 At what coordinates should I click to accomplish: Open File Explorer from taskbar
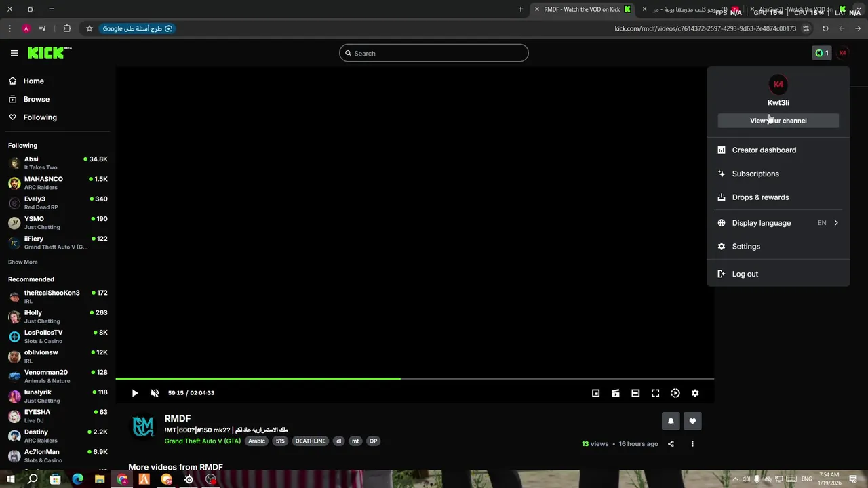point(100,479)
